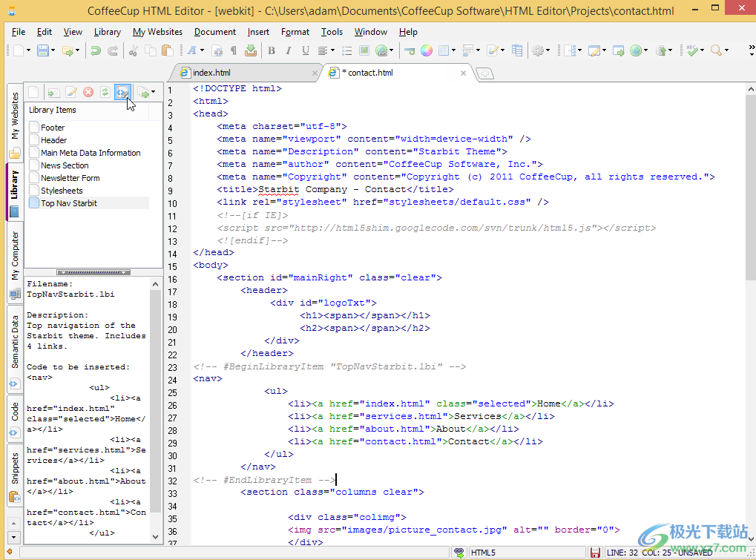Toggle Underline formatting button

pos(305,50)
